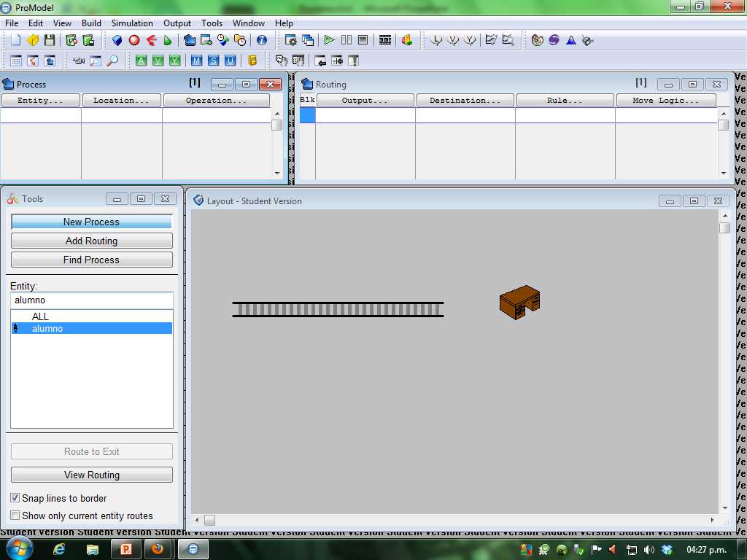The image size is (747, 560).
Task: Click the green Play simulation icon
Action: 330,40
